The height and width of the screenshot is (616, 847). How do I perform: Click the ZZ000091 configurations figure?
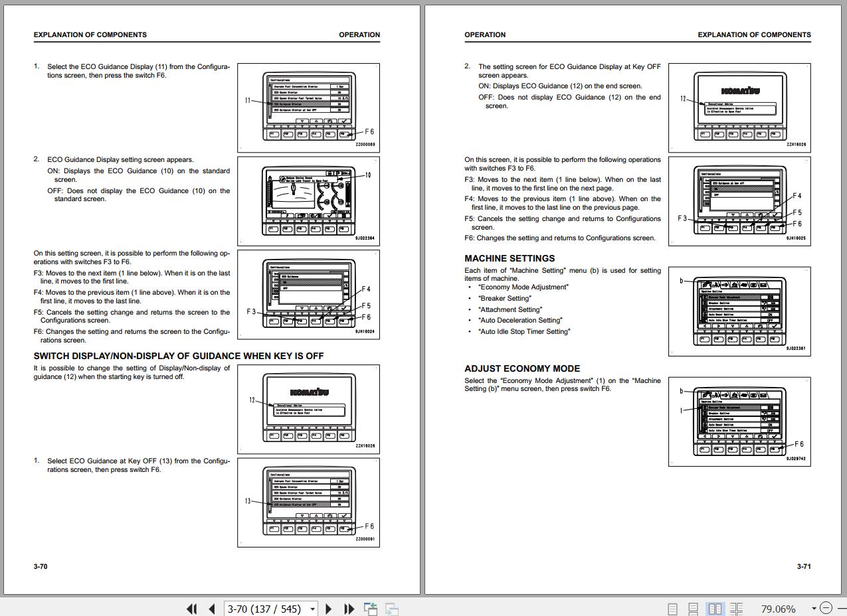[308, 502]
